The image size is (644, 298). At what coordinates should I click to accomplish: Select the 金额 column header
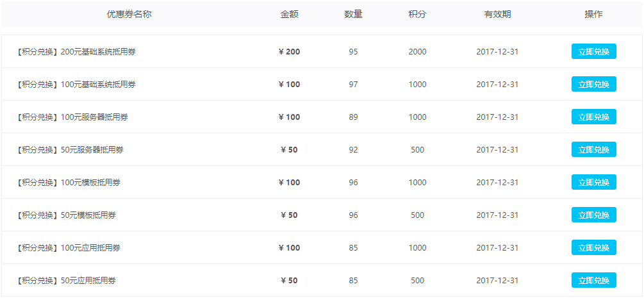[289, 14]
